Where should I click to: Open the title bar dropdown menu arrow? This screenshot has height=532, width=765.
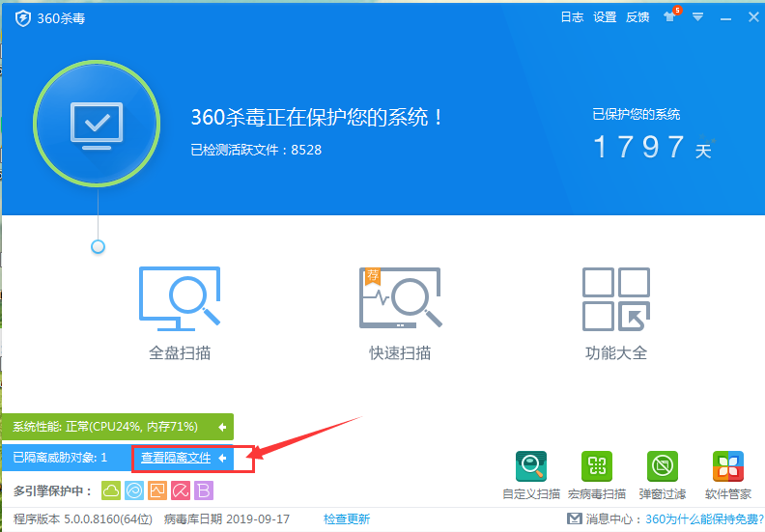697,16
